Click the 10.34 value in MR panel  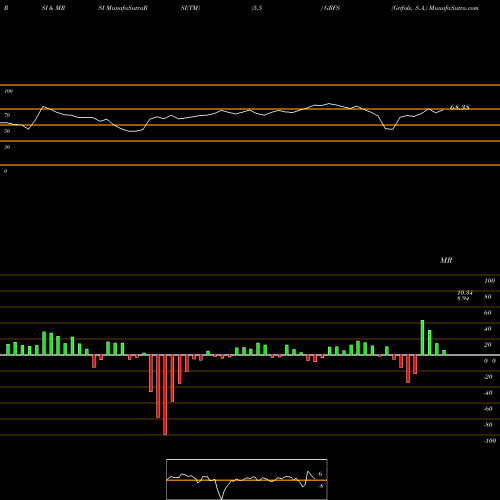tap(465, 293)
